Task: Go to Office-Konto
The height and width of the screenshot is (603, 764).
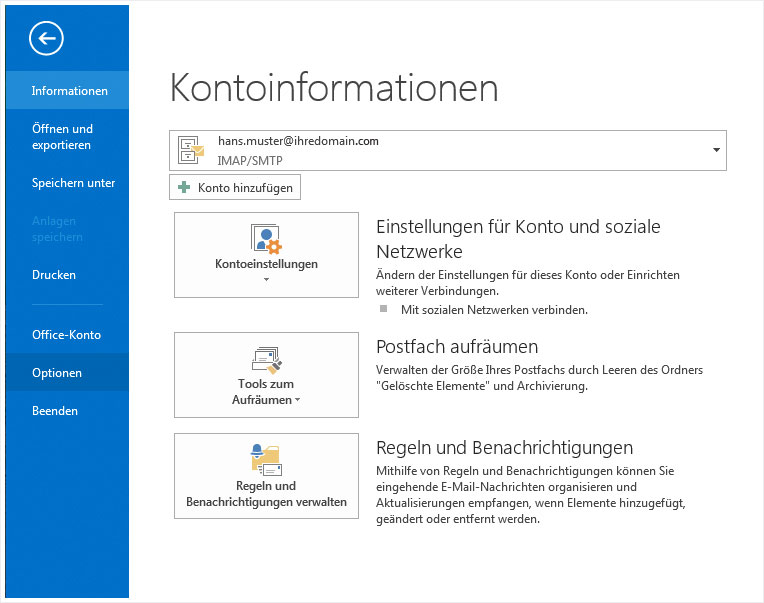Action: click(67, 335)
